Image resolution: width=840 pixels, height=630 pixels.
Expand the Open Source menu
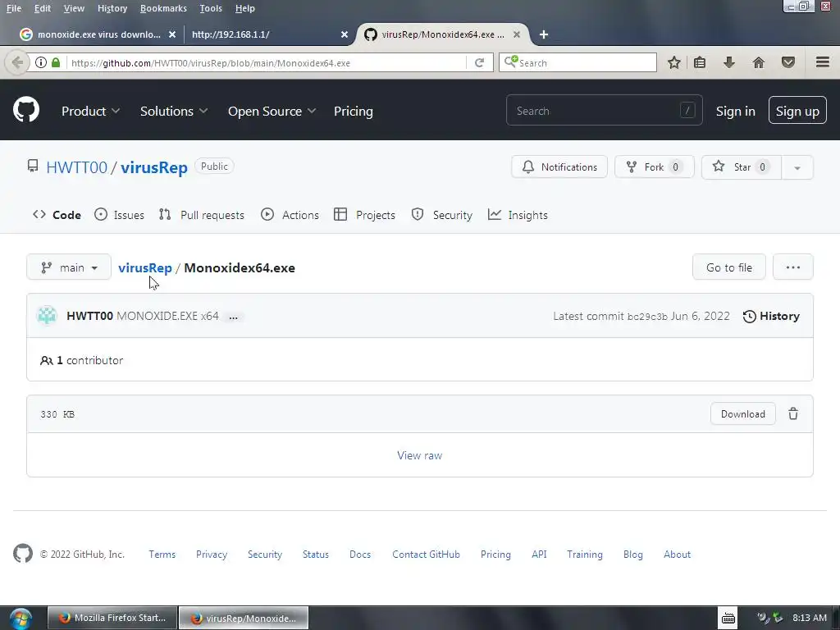tap(272, 111)
